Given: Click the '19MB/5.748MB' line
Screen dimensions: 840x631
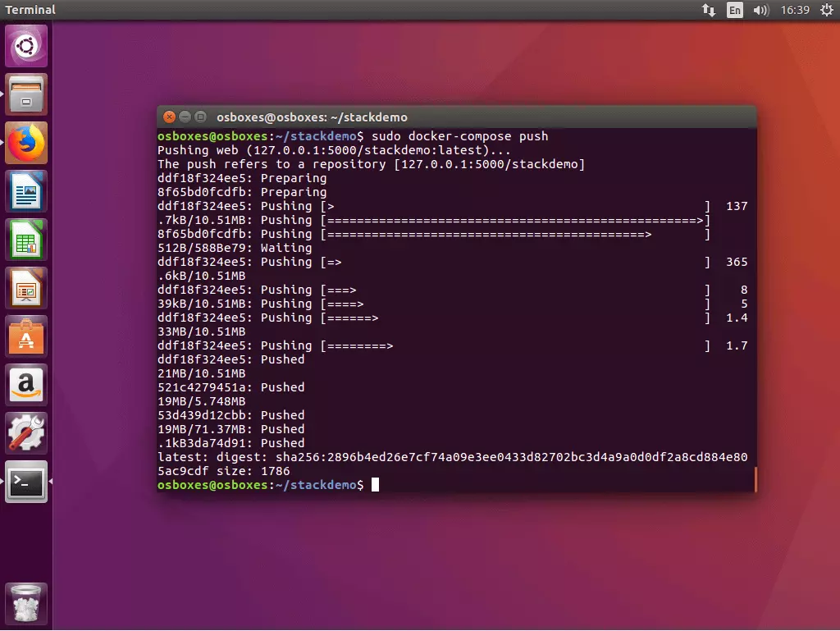Looking at the screenshot, I should [202, 401].
